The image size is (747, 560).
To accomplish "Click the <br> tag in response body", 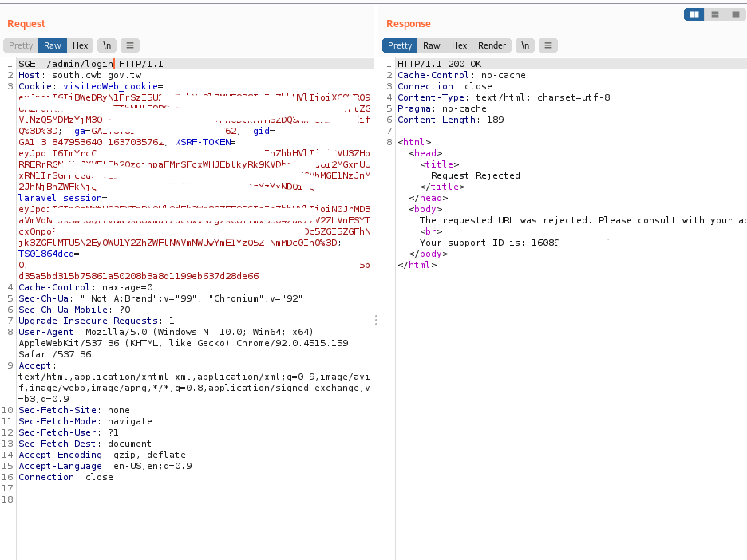I will [431, 231].
